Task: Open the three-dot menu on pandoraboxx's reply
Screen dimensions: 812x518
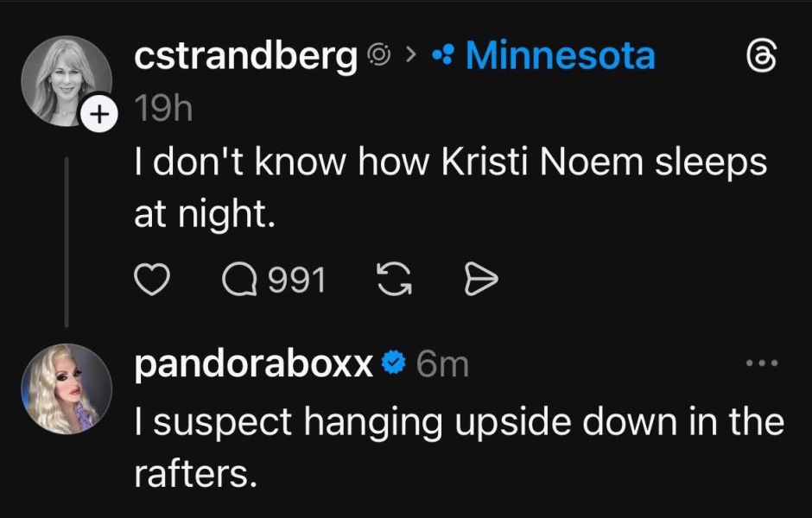Action: [763, 363]
